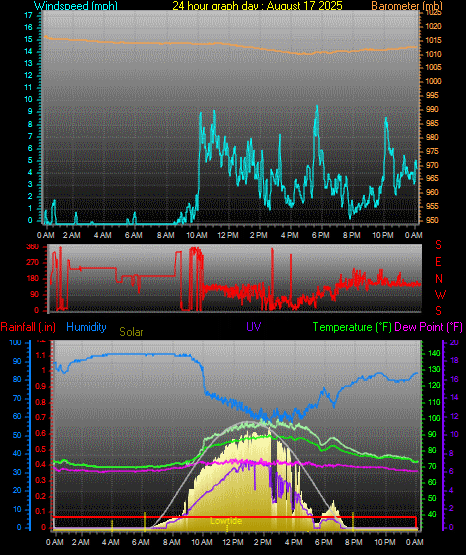This screenshot has height=555, width=466.
Task: Click the 17 value on the windspeed axis
Action: click(28, 15)
